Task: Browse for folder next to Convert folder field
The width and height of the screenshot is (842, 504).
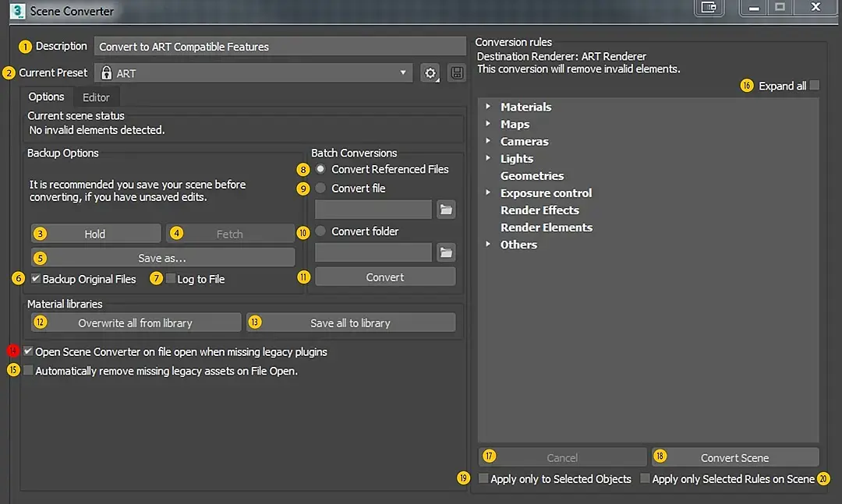Action: tap(445, 252)
